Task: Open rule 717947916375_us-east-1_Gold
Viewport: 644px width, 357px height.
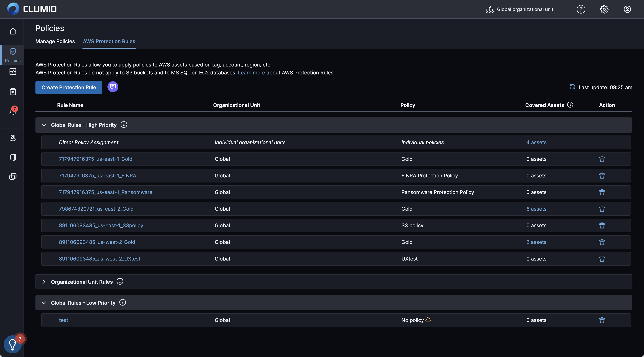Action: coord(96,159)
